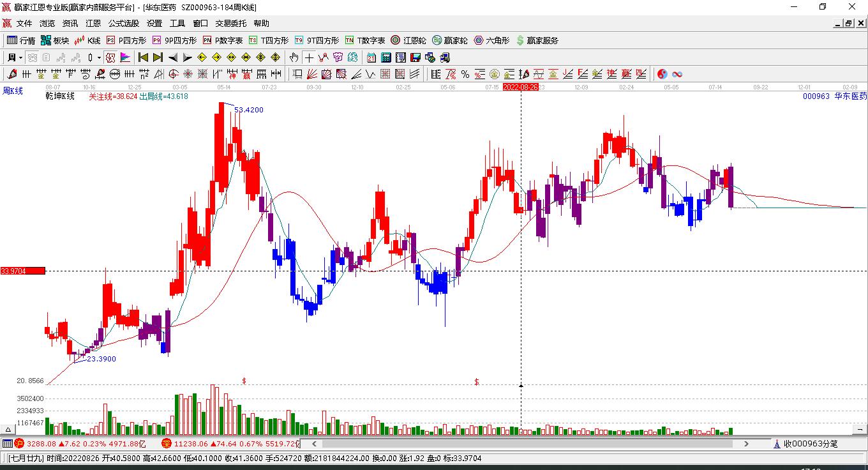
Task: Open the 板块 sectors panel
Action: [55, 40]
